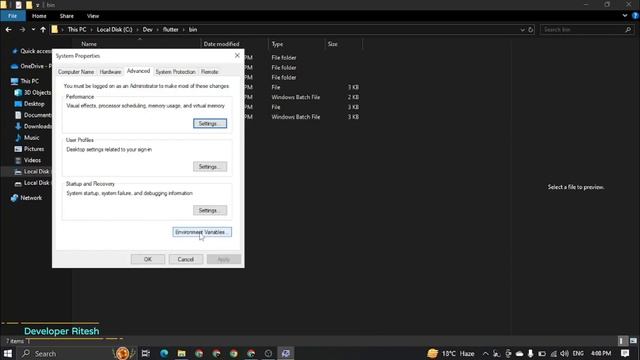Switch to Remote tab
The height and width of the screenshot is (360, 640).
click(209, 72)
